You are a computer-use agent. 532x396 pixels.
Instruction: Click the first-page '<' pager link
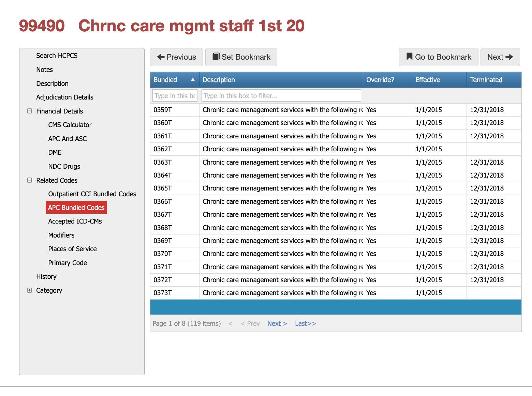click(x=231, y=323)
